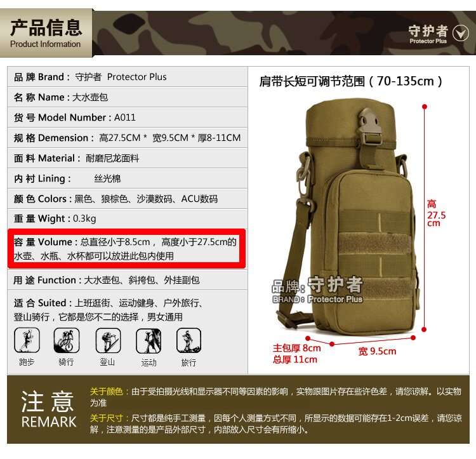This screenshot has width=476, height=459.
Task: Click the Brand row: Protector Plus
Action: click(128, 77)
